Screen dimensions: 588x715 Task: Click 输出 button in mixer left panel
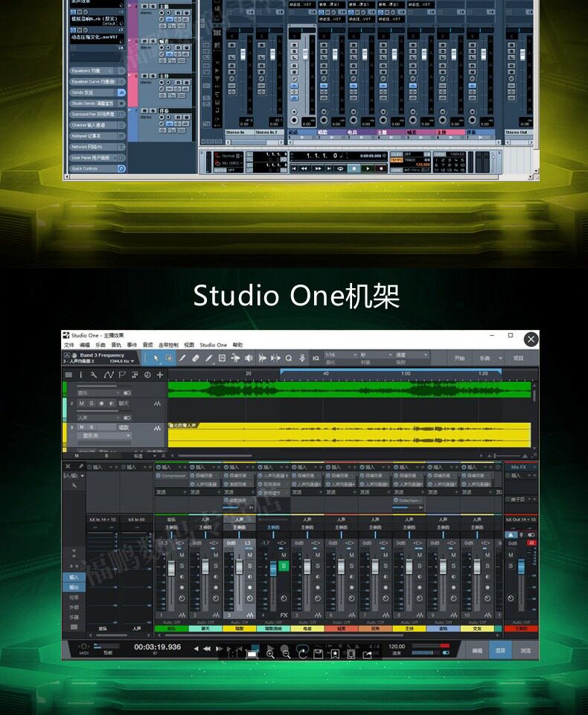point(74,588)
